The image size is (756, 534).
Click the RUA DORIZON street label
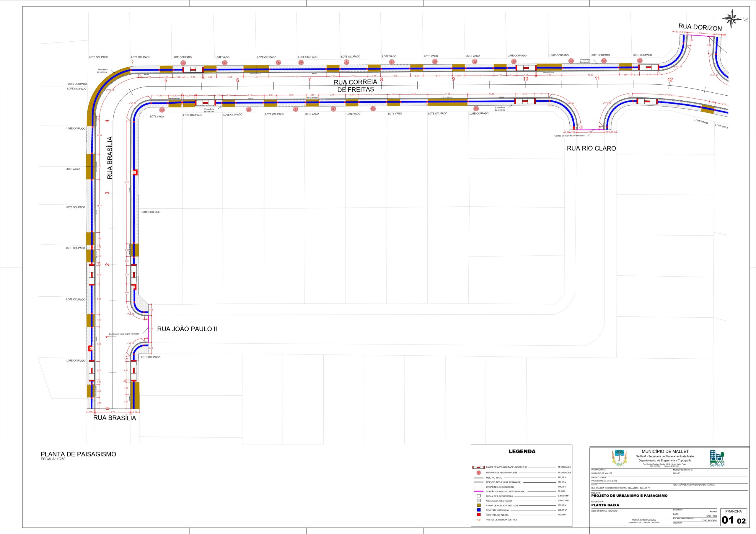point(700,28)
